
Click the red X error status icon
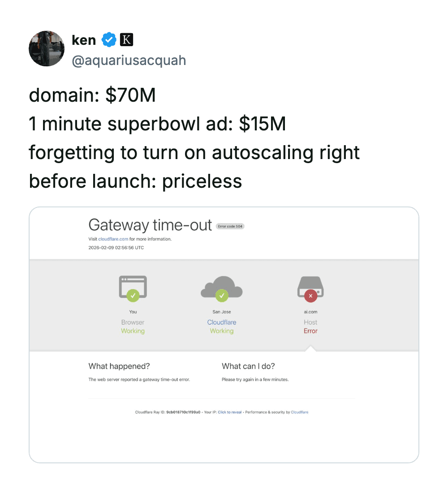coord(310,296)
